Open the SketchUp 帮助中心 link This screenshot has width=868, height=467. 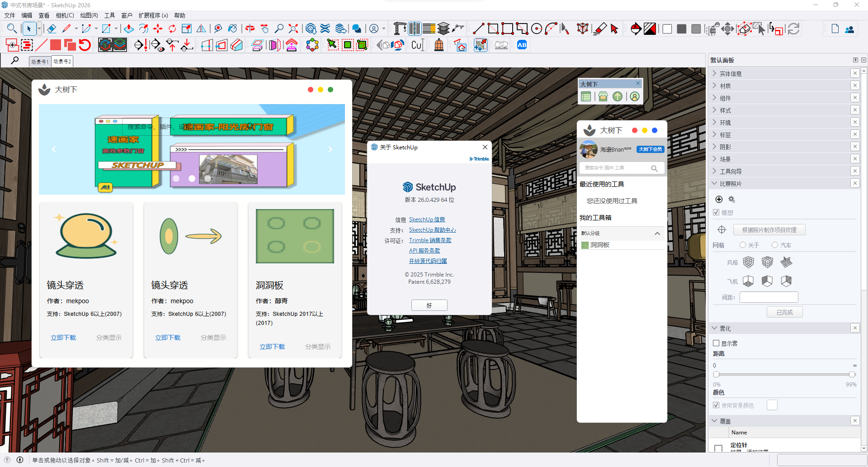pos(432,230)
